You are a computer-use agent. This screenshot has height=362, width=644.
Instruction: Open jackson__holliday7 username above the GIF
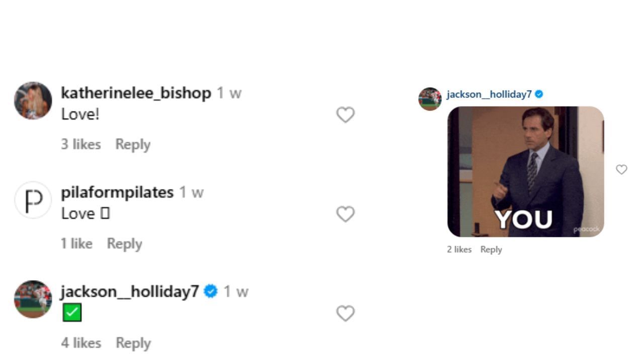[x=489, y=94]
